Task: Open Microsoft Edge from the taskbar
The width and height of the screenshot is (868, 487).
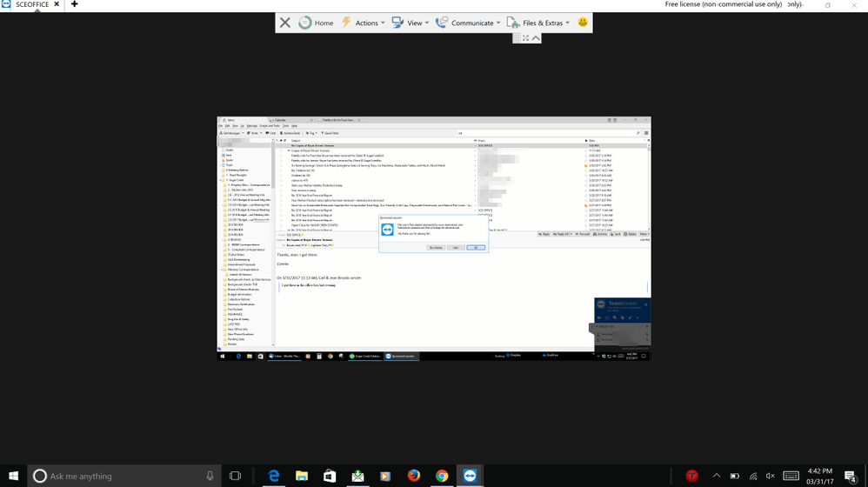Action: coord(274,476)
